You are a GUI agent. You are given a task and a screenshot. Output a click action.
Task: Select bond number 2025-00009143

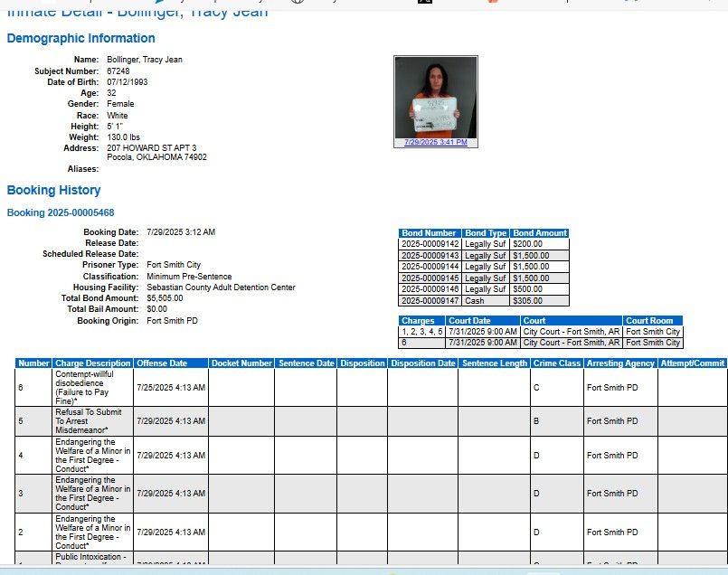(x=430, y=256)
